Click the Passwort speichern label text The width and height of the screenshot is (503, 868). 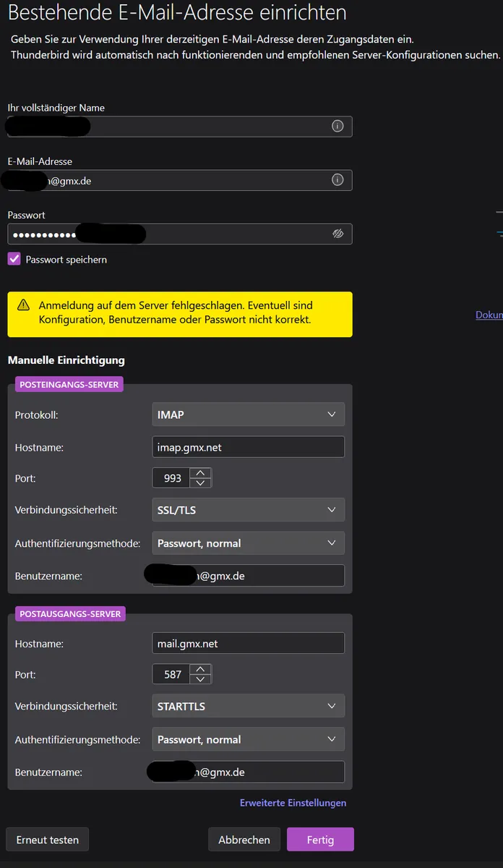coord(66,259)
